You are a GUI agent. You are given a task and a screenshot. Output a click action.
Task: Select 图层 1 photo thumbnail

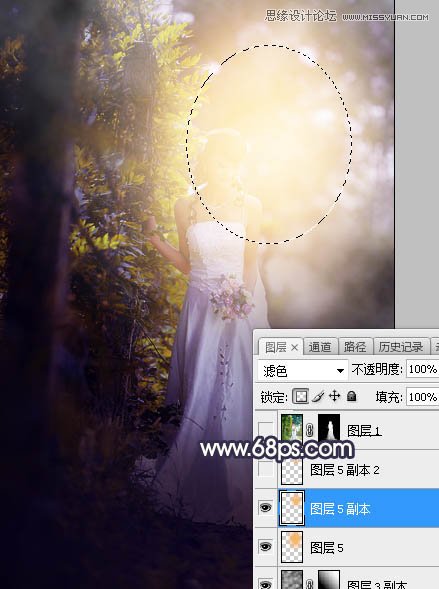pyautogui.click(x=292, y=427)
